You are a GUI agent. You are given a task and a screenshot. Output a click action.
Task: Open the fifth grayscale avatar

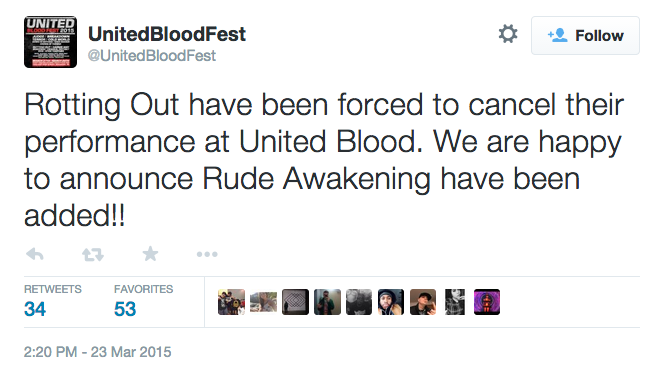359,302
